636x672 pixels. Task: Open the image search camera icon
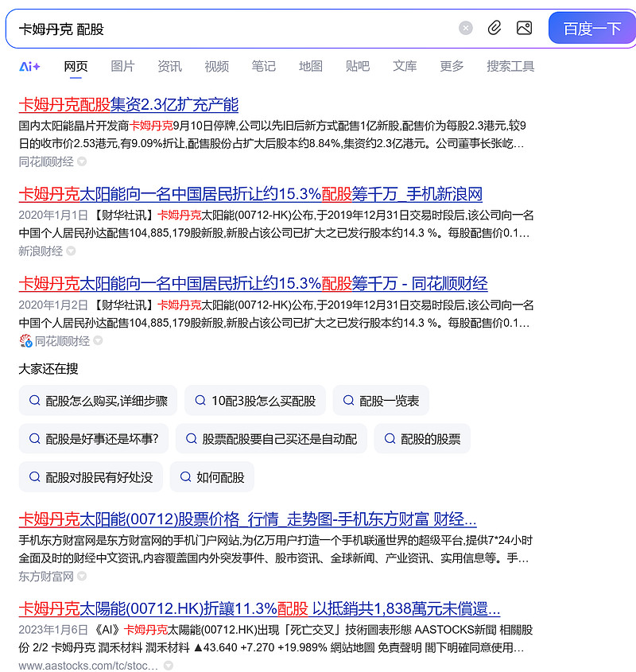coord(524,29)
